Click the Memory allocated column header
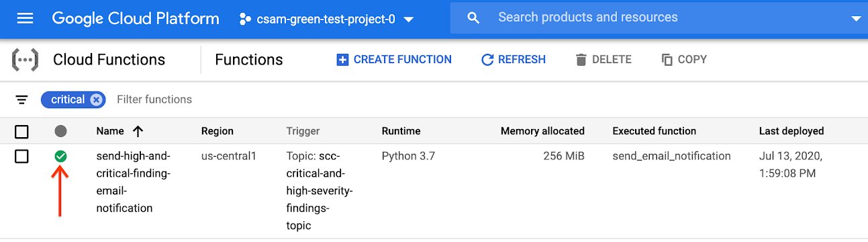The width and height of the screenshot is (868, 242). coord(542,131)
